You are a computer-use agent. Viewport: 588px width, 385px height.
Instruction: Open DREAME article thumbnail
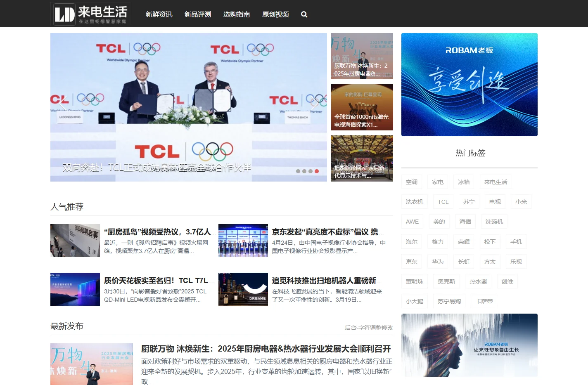(x=243, y=289)
